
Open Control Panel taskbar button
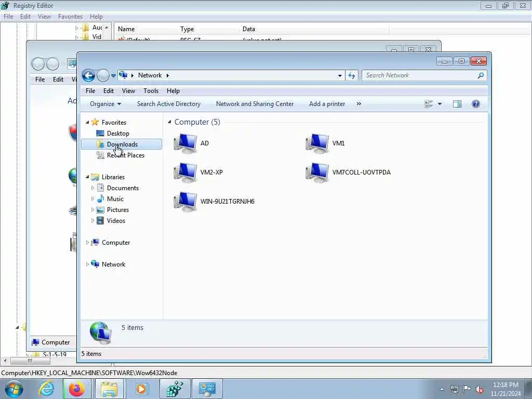(x=207, y=389)
